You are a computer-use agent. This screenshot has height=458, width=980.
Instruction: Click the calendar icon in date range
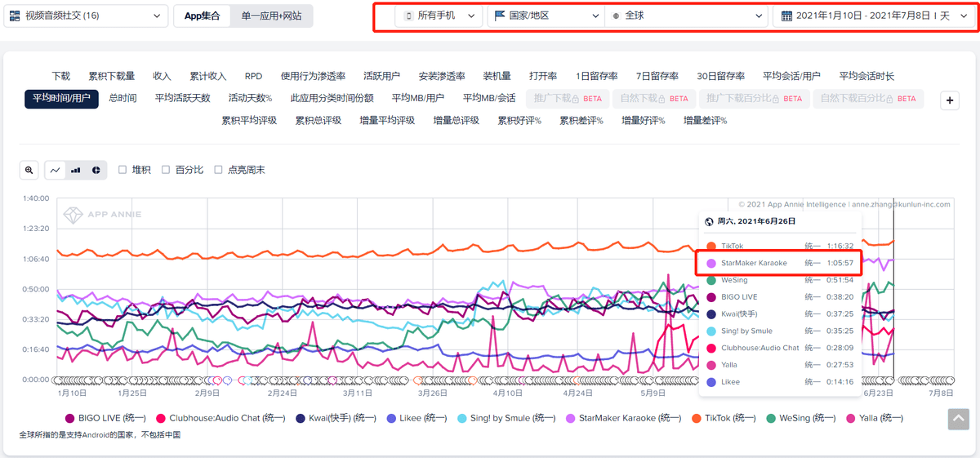click(x=786, y=16)
